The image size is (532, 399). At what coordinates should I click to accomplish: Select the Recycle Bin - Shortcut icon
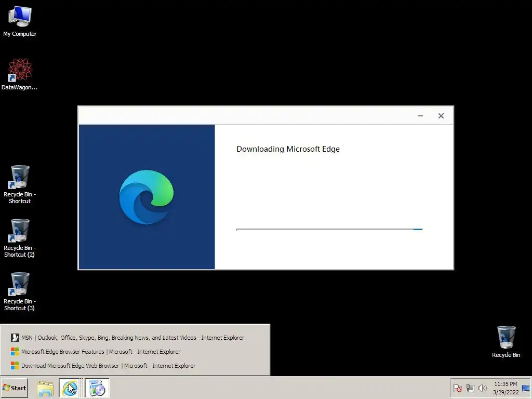click(x=19, y=184)
